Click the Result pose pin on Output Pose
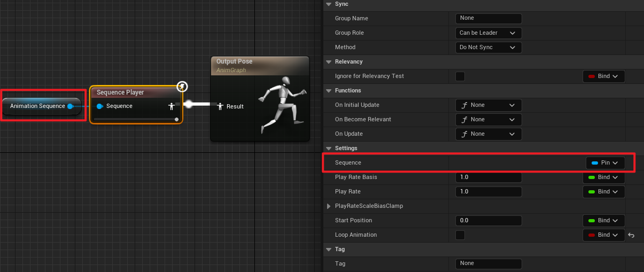The image size is (644, 272). pos(220,106)
